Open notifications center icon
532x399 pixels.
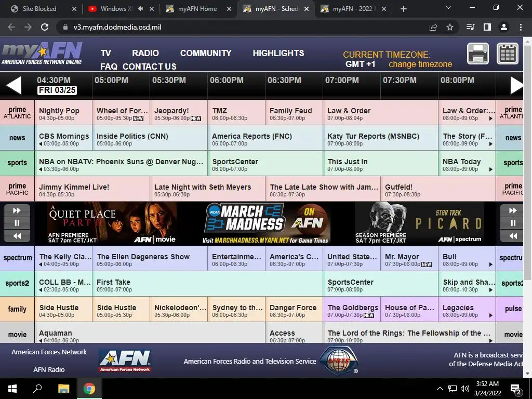click(516, 389)
